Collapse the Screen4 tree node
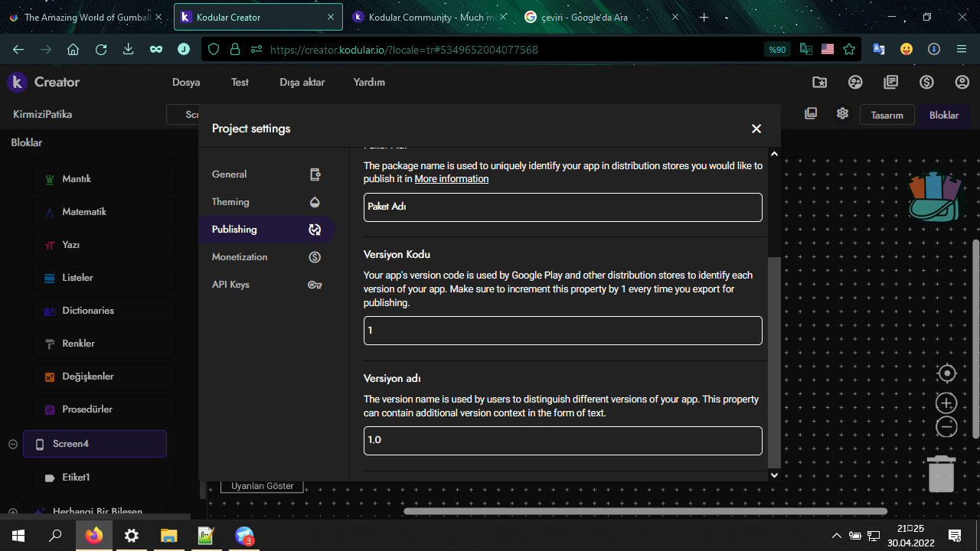 [13, 444]
